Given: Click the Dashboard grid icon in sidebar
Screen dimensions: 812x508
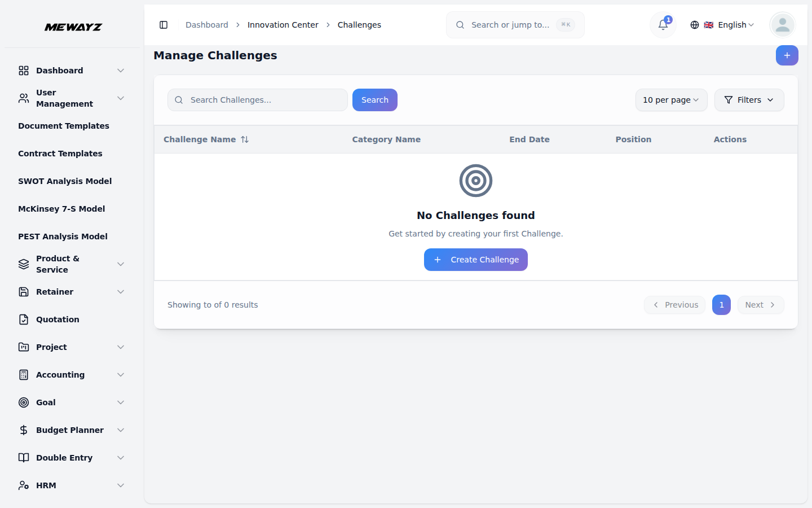Looking at the screenshot, I should (x=24, y=71).
